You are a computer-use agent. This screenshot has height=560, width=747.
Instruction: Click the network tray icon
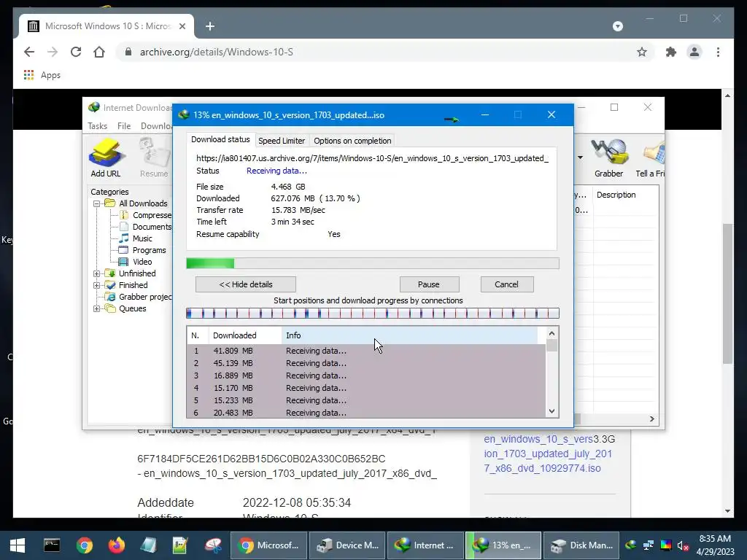pyautogui.click(x=649, y=545)
